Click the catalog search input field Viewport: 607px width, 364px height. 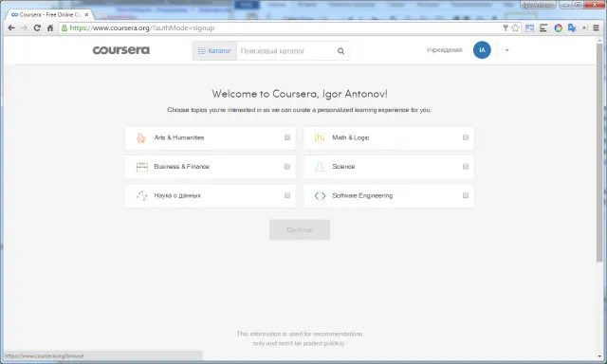(x=286, y=50)
